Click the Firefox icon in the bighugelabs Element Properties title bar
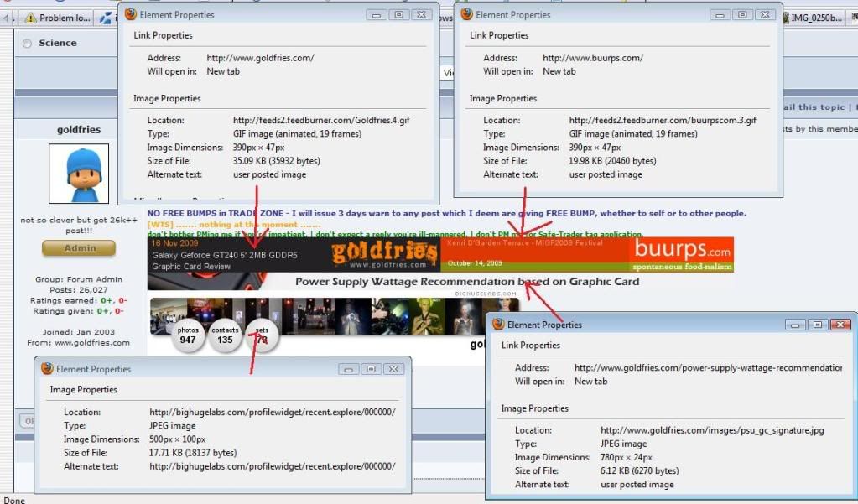 click(47, 369)
